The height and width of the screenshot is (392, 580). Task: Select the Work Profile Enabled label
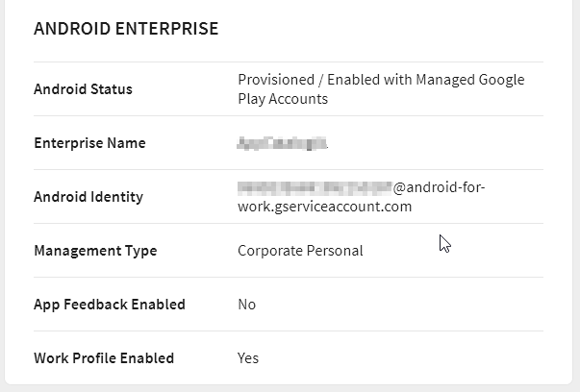pyautogui.click(x=103, y=358)
